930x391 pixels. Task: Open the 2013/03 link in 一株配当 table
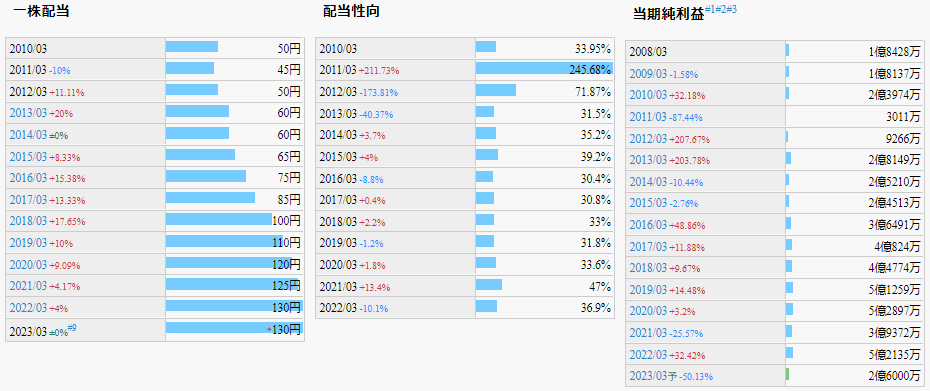pyautogui.click(x=28, y=113)
